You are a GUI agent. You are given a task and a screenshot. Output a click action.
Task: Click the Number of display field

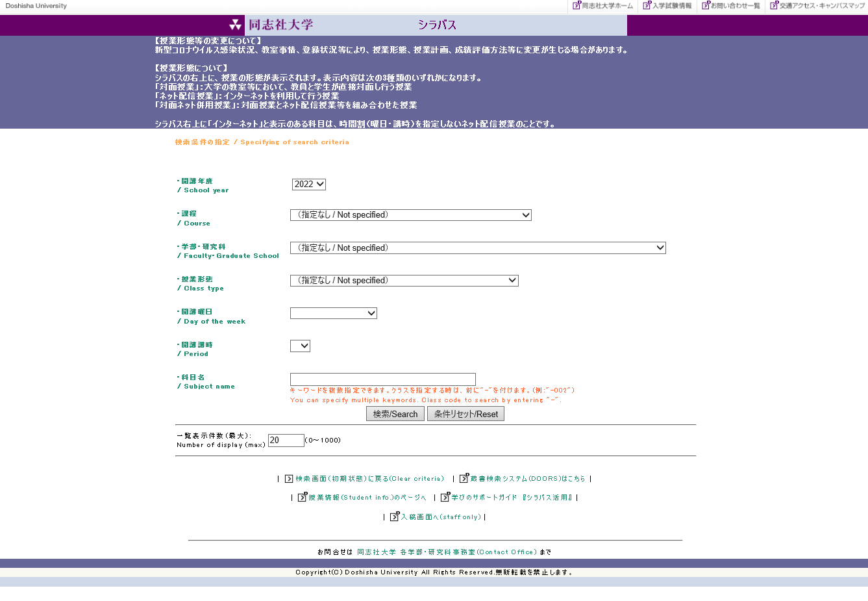click(x=286, y=441)
